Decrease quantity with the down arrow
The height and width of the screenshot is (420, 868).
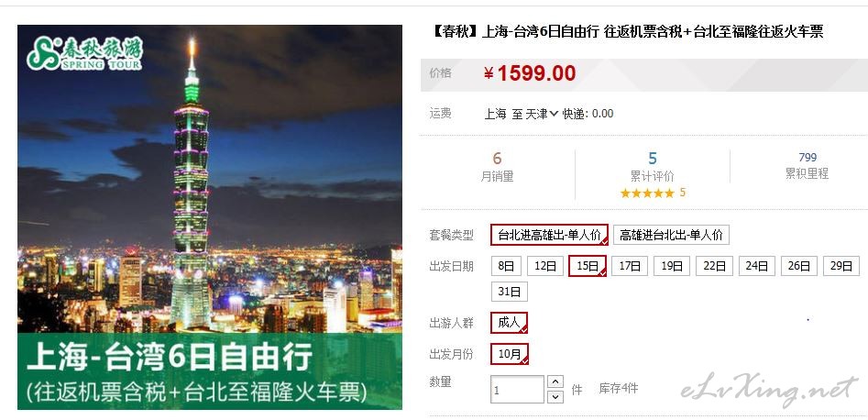[555, 397]
